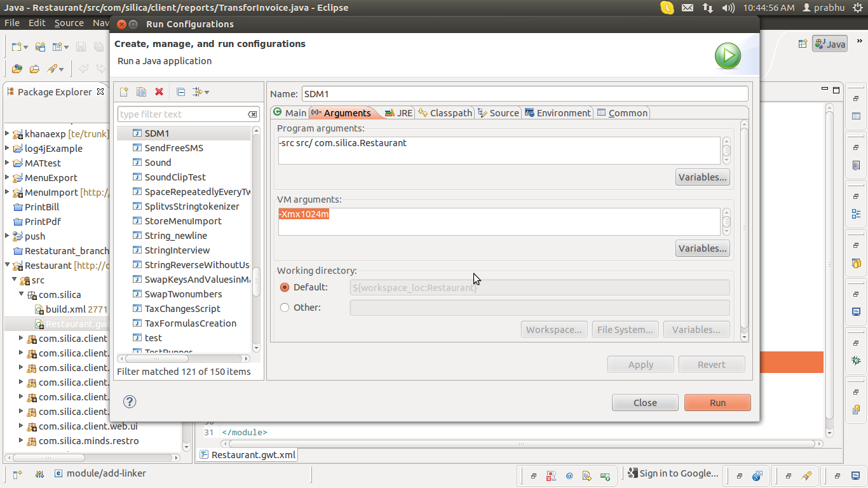Open the File menu
Viewport: 868px width, 488px height.
12,23
